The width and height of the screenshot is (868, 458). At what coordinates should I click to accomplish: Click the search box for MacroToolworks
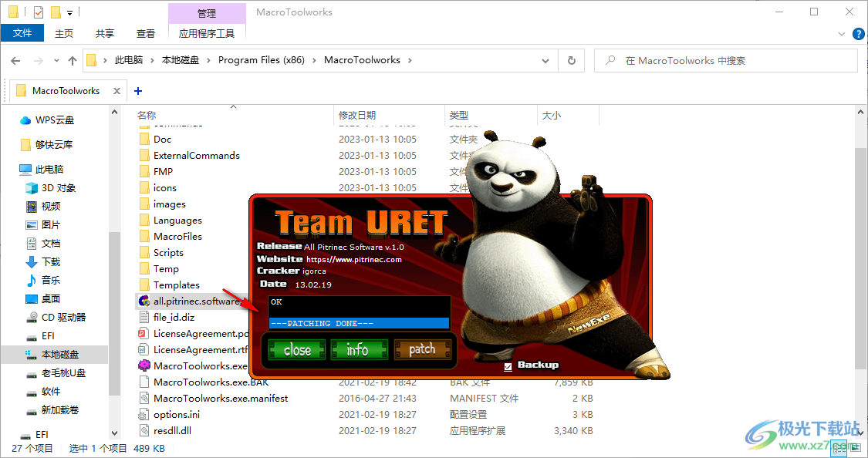(726, 60)
